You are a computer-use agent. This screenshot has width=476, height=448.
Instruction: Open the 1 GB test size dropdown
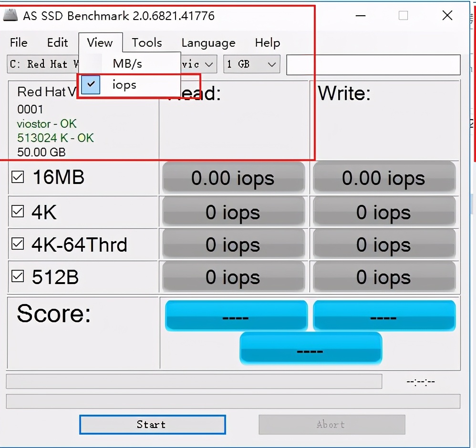click(x=252, y=64)
